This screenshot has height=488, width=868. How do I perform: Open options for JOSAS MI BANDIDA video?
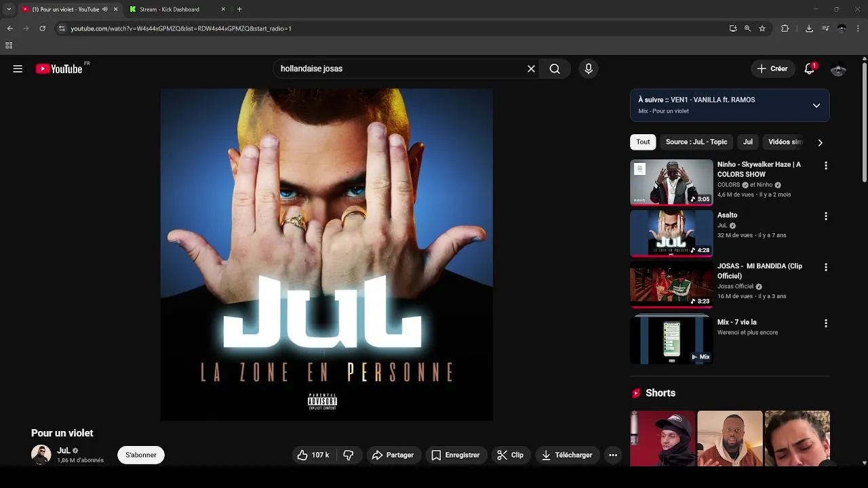(825, 267)
